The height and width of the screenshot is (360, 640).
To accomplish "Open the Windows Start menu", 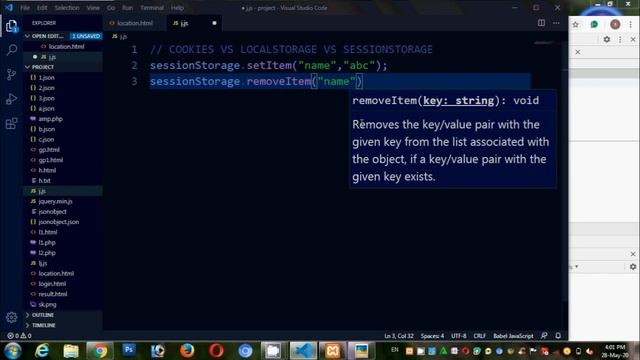I will [x=13, y=351].
